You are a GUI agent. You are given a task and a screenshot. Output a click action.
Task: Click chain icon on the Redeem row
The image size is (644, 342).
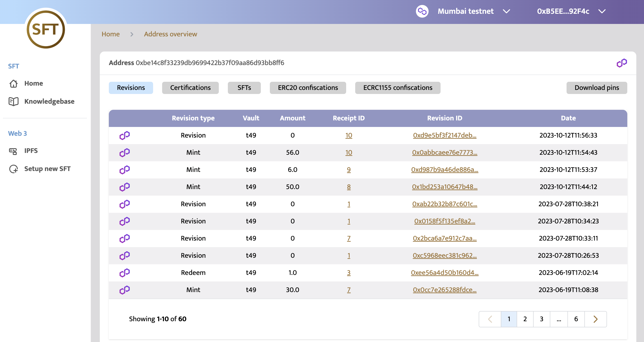(x=124, y=273)
